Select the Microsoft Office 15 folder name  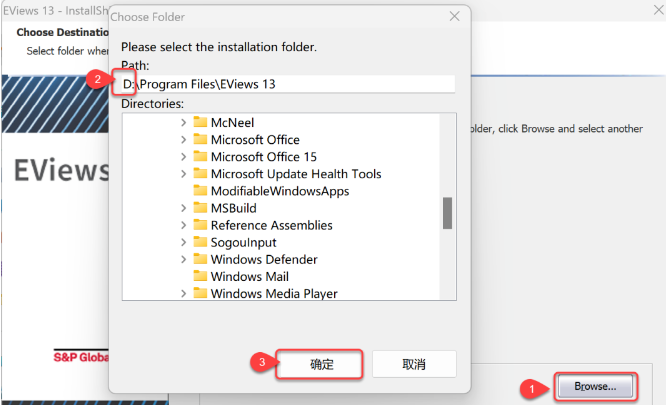[x=264, y=157]
